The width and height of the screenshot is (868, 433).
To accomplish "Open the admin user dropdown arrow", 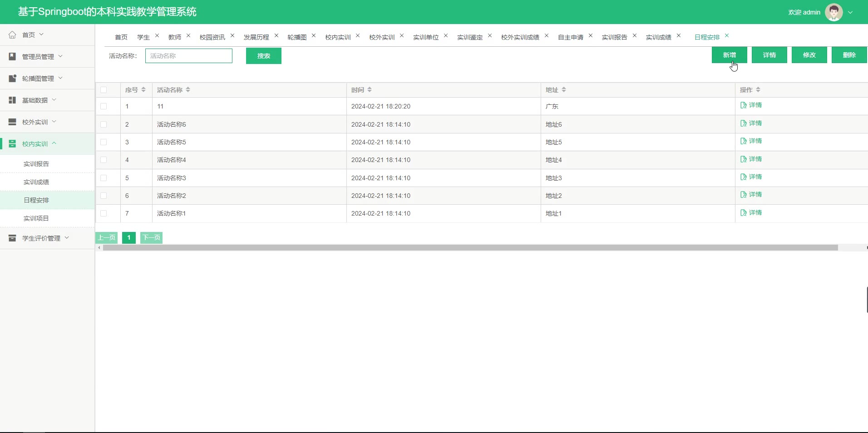I will point(850,13).
